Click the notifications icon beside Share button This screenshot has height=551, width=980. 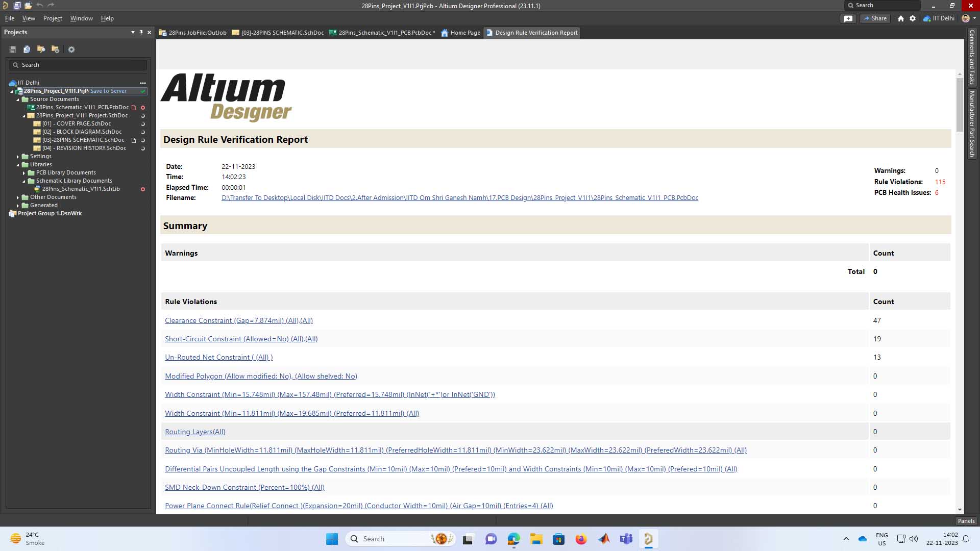click(848, 18)
